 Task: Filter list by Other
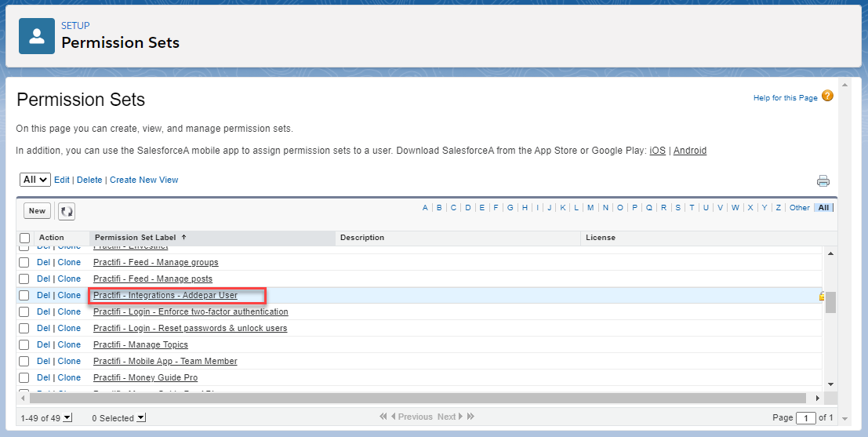[x=800, y=208]
